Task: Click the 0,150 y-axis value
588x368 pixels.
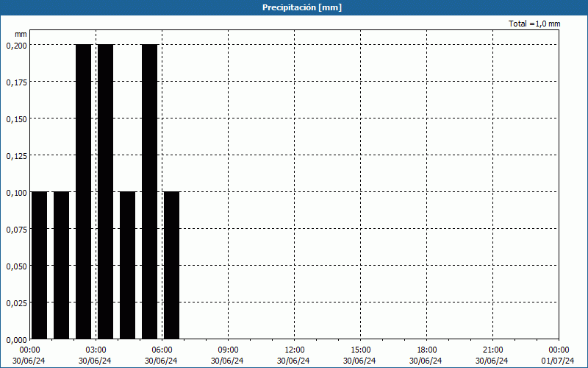Action: click(16, 119)
